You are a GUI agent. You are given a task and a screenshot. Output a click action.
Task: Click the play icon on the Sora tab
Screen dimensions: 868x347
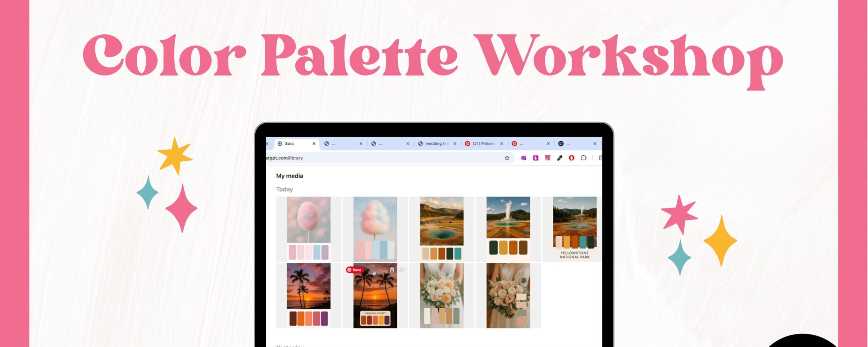coord(280,144)
